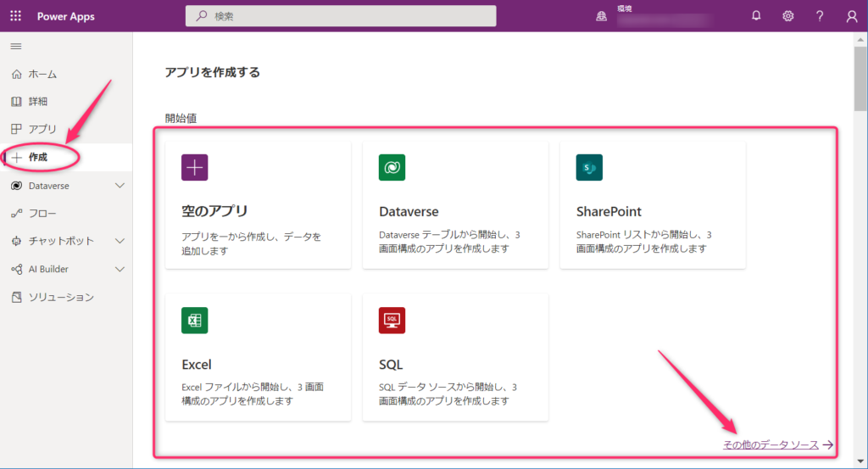The height and width of the screenshot is (469, 868).
Task: Click the フロー flow icon
Action: pos(17,213)
